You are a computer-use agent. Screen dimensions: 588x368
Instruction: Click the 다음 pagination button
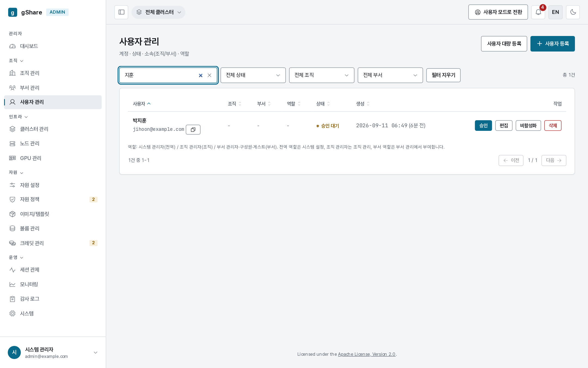pyautogui.click(x=554, y=160)
